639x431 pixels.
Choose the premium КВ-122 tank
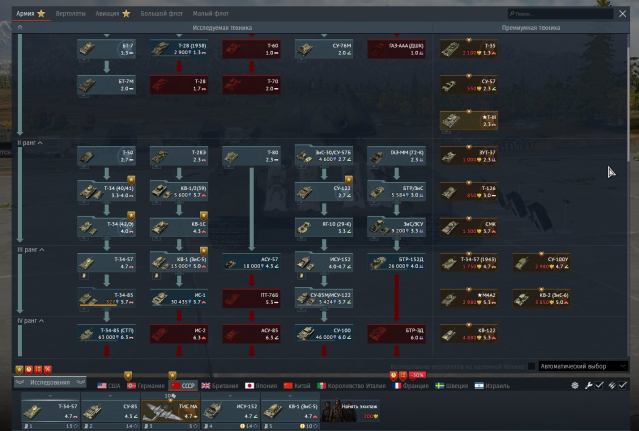(470, 332)
